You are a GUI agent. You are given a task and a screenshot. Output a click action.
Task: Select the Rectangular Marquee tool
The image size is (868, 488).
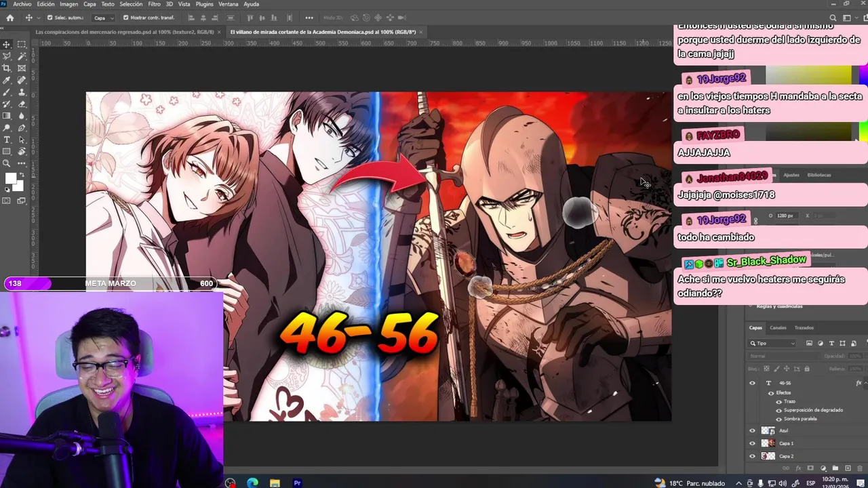22,44
